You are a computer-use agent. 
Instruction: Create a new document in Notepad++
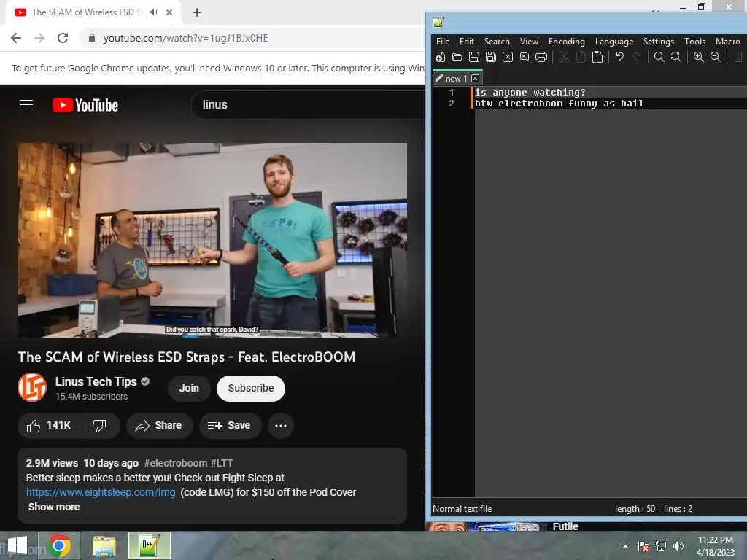point(440,57)
